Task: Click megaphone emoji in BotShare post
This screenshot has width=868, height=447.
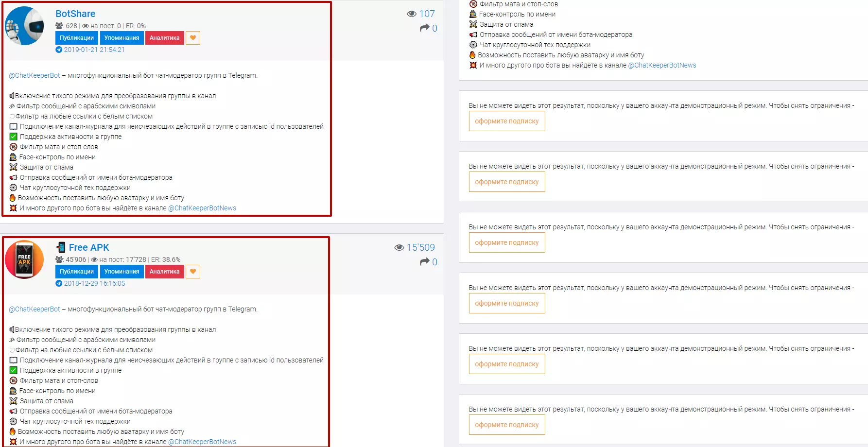Action: click(x=14, y=177)
